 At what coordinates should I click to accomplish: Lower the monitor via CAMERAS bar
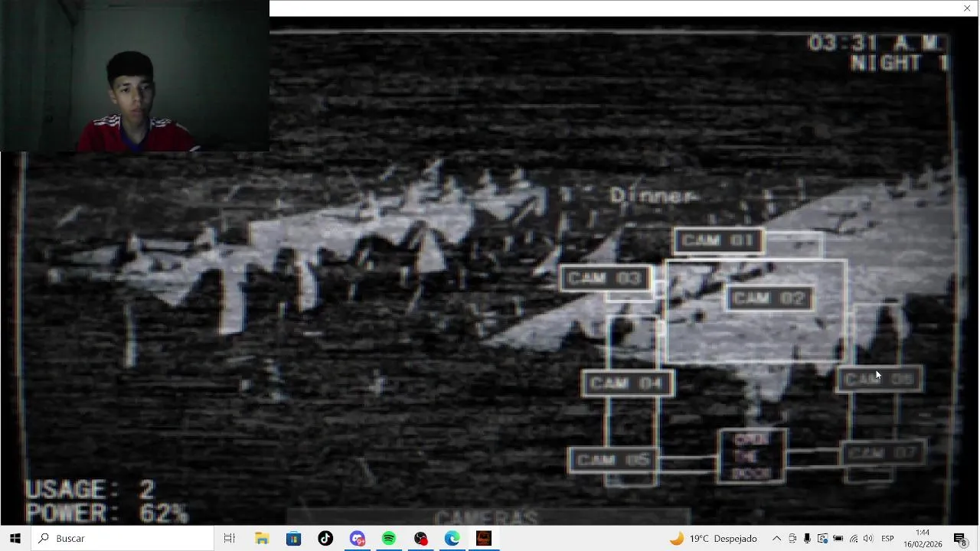click(488, 518)
